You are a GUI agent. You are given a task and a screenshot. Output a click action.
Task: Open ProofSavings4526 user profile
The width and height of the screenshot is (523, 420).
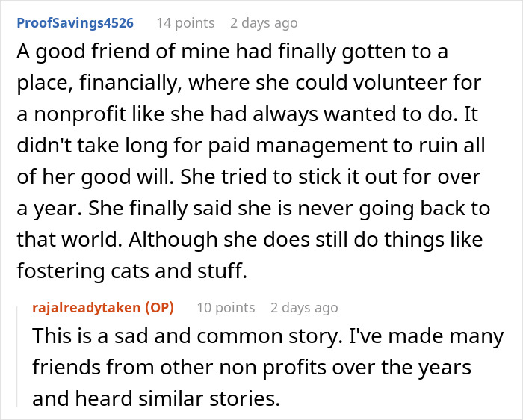point(74,23)
